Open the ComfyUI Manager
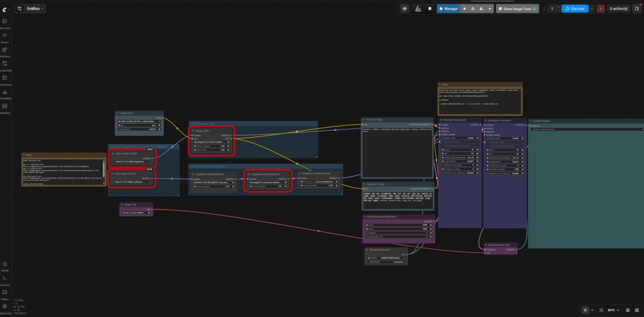This screenshot has width=644, height=317. (448, 9)
